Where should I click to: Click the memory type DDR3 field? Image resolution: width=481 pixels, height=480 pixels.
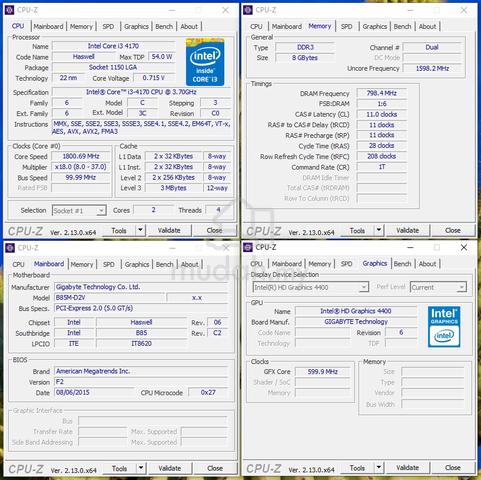point(305,47)
